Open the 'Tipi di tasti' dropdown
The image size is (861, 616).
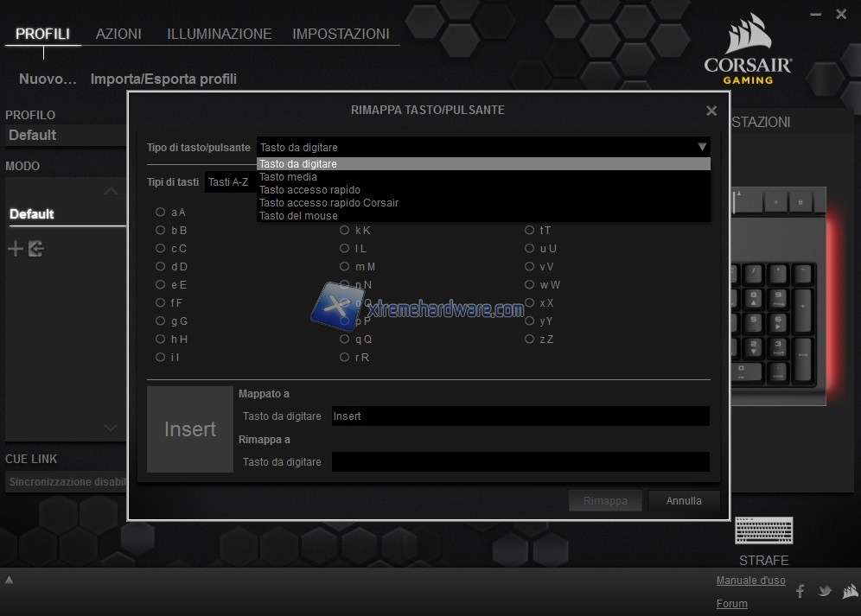[229, 182]
